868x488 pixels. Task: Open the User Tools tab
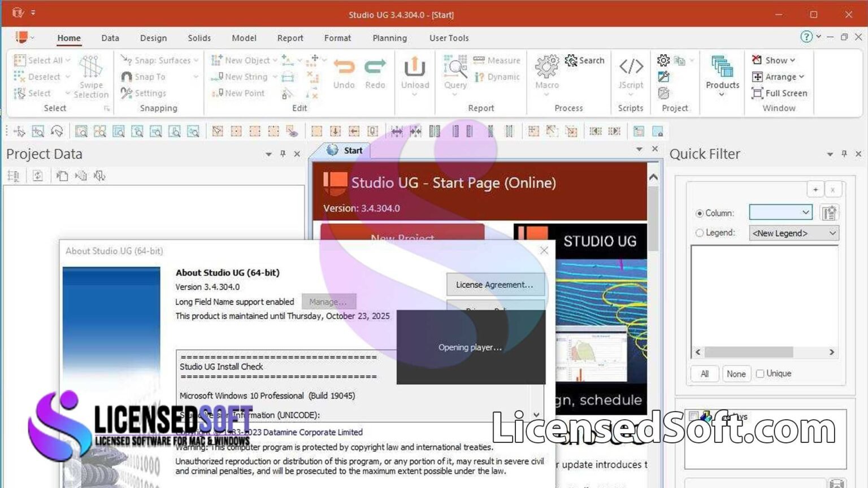(449, 38)
